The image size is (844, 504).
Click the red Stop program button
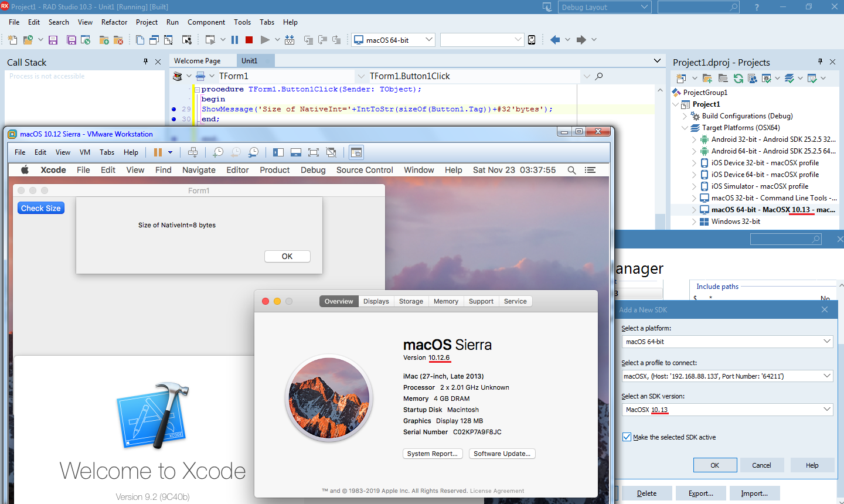point(249,40)
